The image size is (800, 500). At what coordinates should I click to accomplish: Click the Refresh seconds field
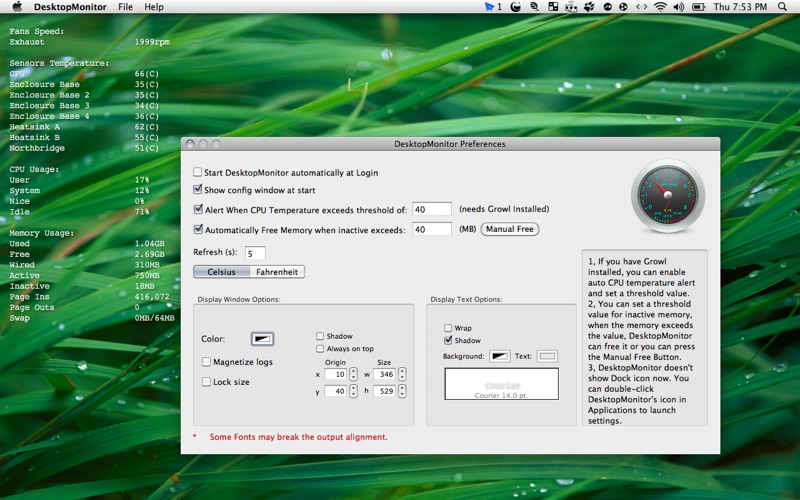pos(255,253)
